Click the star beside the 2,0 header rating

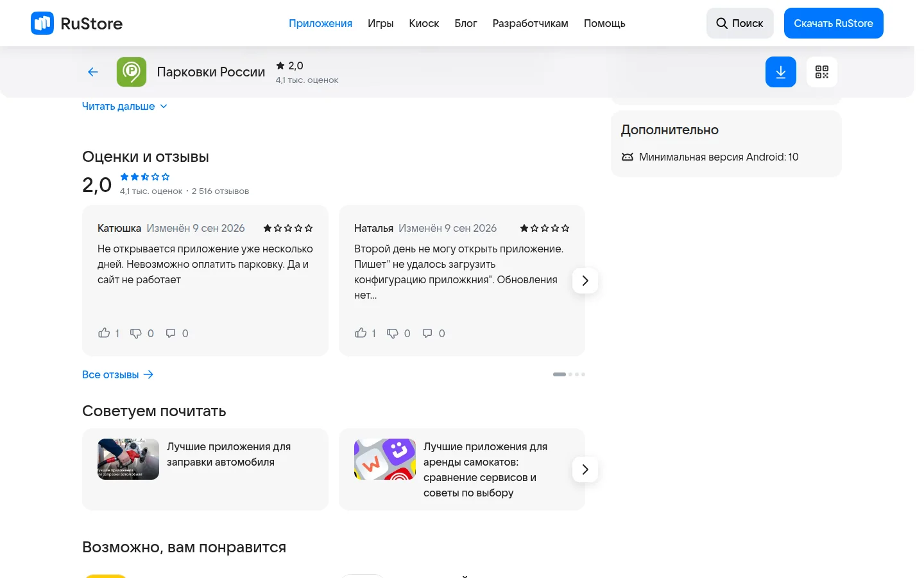coord(280,66)
